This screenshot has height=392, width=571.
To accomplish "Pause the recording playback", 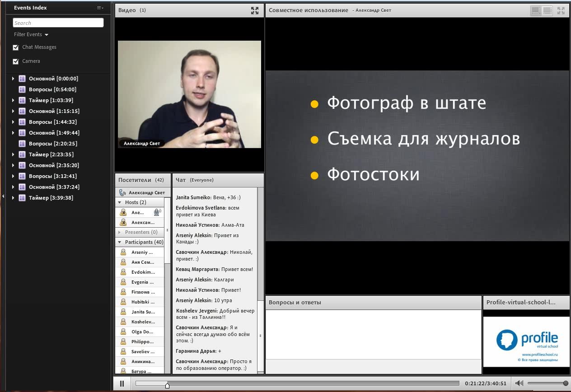I will tap(122, 384).
